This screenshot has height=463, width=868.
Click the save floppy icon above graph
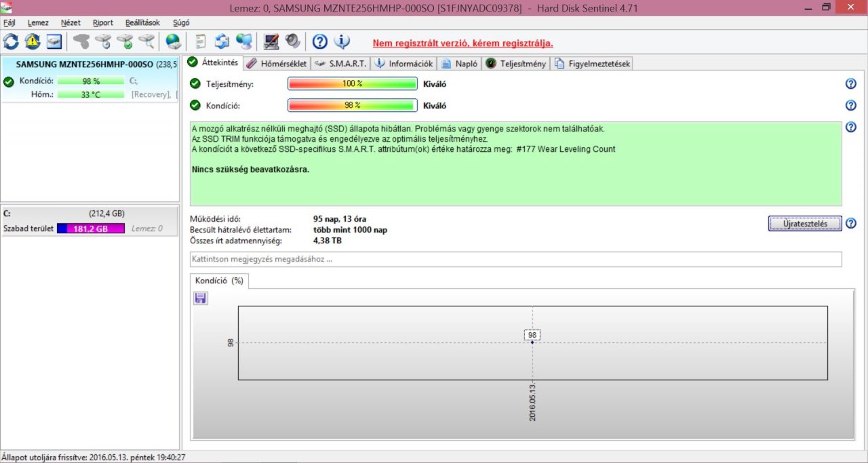[201, 298]
